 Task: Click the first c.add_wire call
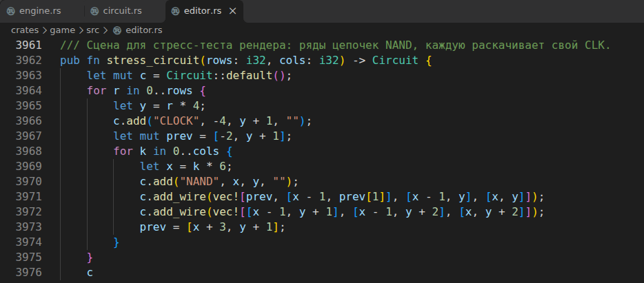pos(342,197)
